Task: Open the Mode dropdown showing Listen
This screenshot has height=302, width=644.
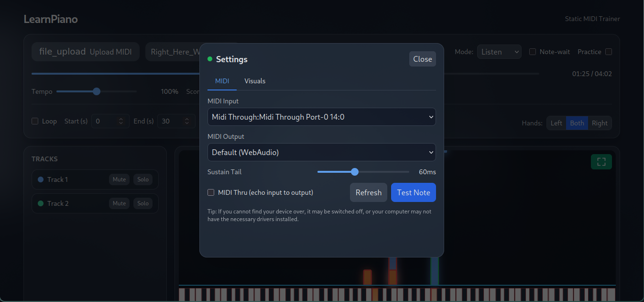Action: tap(499, 51)
